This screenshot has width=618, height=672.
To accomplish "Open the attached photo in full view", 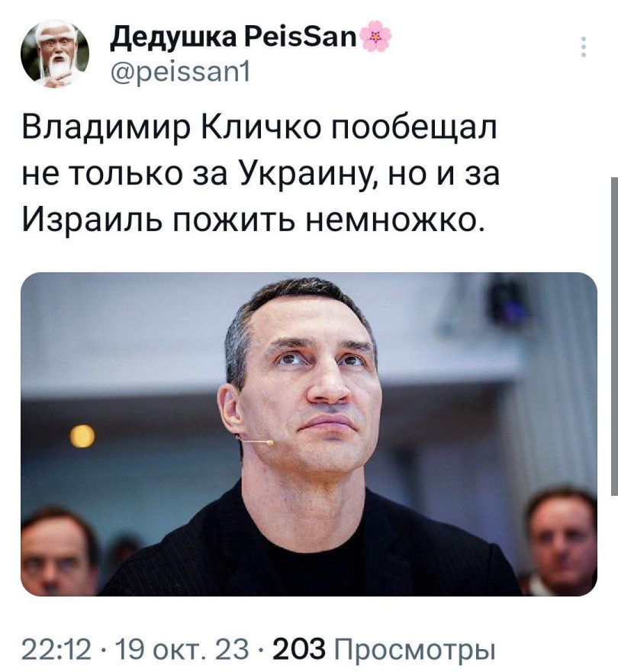I will [x=309, y=434].
